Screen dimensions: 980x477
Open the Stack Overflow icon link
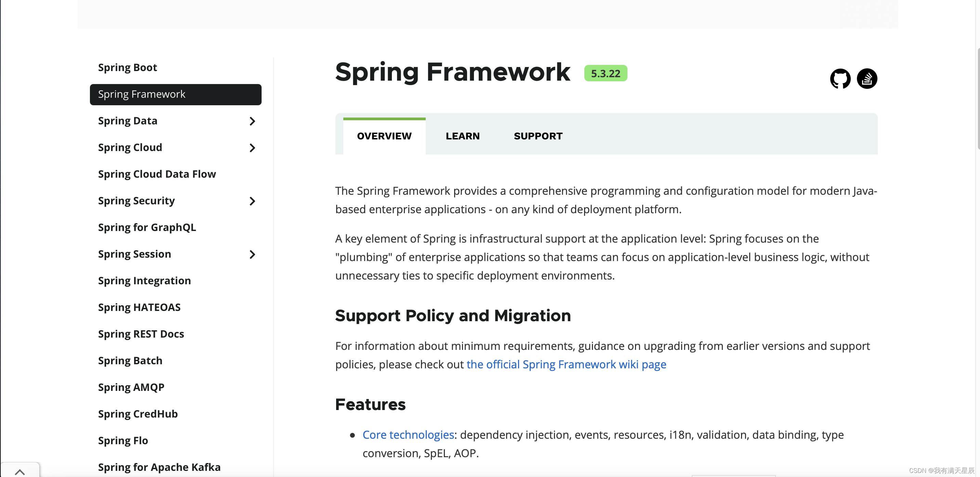coord(866,79)
